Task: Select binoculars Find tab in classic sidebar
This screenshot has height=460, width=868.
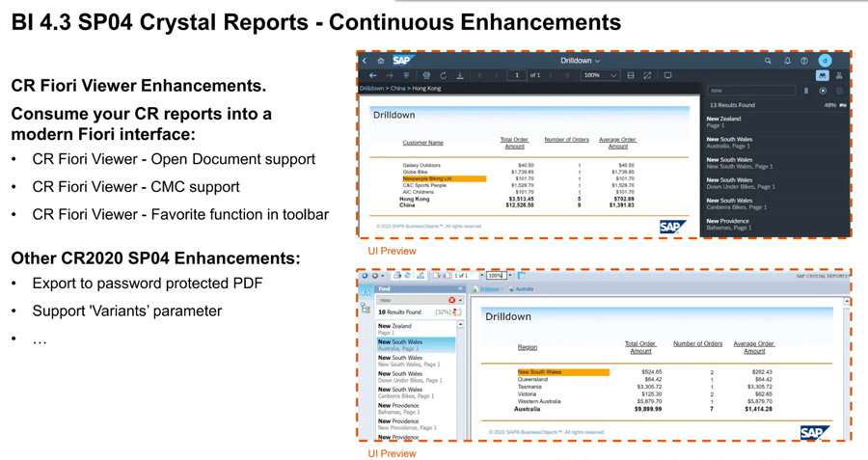Action: click(x=366, y=292)
